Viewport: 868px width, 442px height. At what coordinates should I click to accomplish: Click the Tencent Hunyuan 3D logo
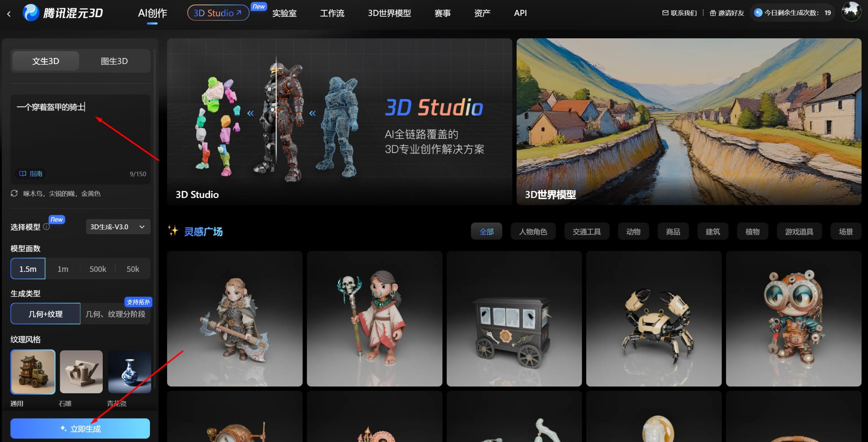coord(63,13)
